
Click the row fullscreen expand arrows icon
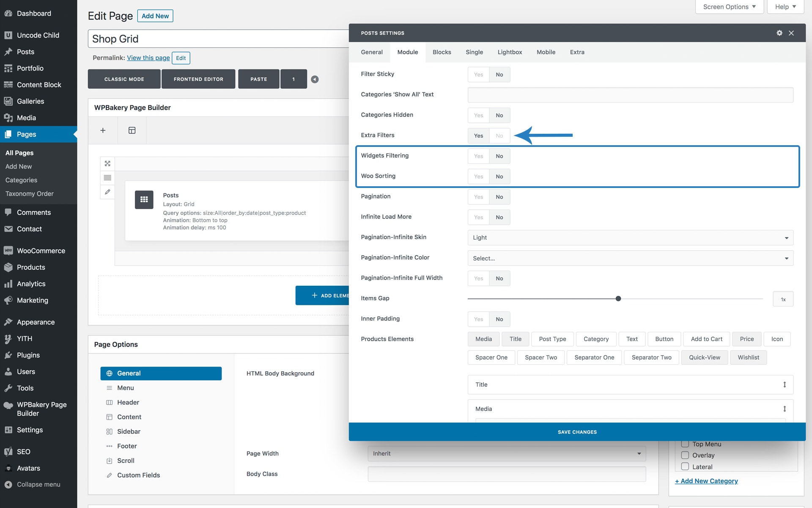click(107, 163)
